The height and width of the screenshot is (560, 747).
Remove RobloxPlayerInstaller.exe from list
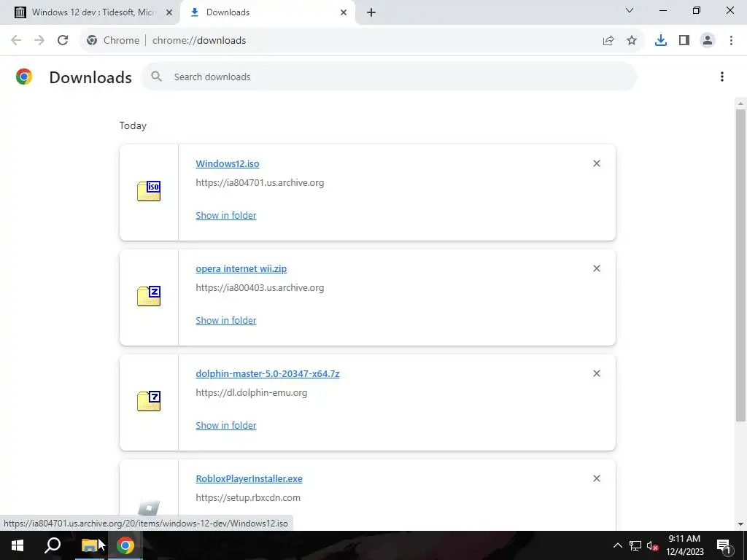click(597, 478)
